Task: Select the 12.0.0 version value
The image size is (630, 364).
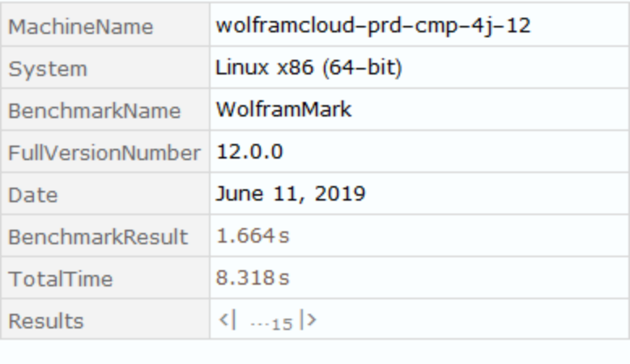Action: pyautogui.click(x=249, y=152)
